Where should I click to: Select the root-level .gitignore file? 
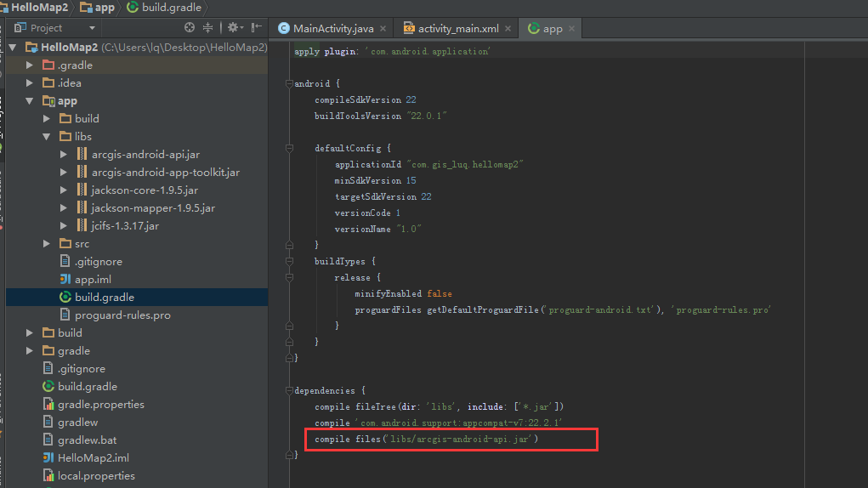pos(82,368)
